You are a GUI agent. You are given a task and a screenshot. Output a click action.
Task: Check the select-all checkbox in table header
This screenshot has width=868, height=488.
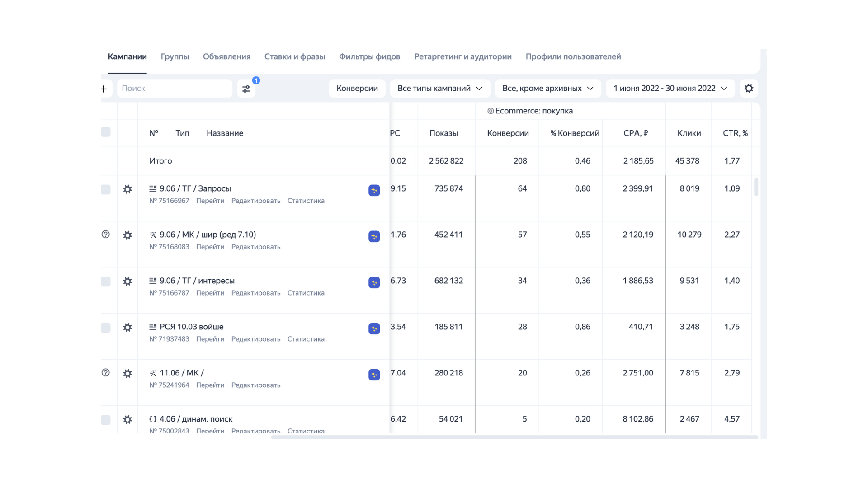pos(106,132)
